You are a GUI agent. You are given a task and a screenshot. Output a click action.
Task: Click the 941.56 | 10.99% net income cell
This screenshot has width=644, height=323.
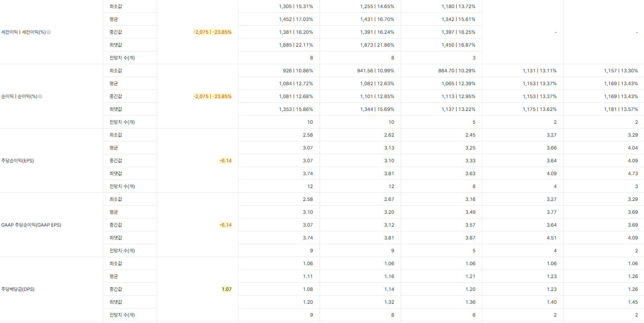[375, 71]
